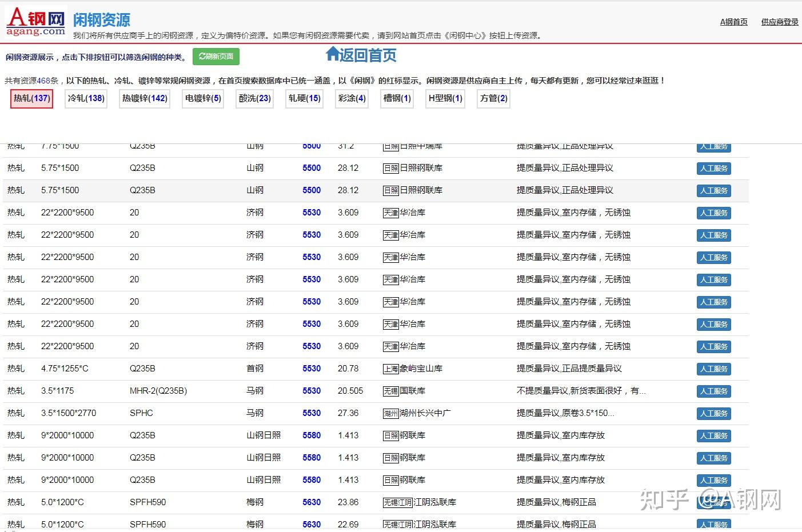Click the SPHC material cell
Image resolution: width=802 pixels, height=532 pixels.
coord(141,413)
